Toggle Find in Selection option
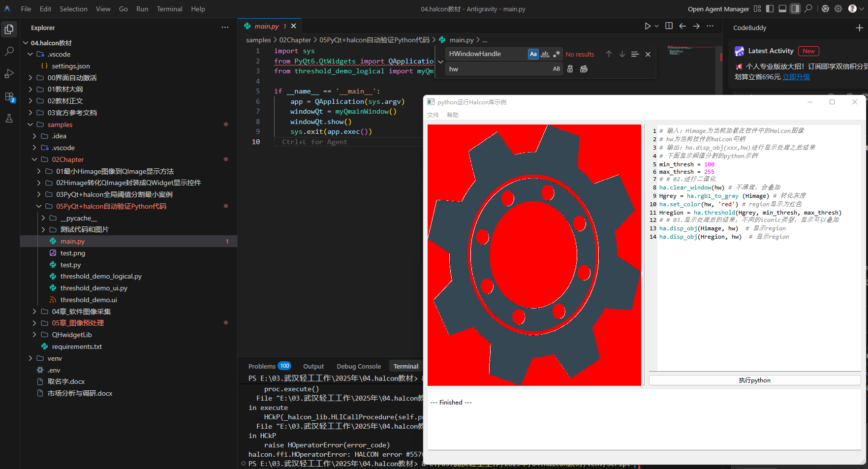Screen dimensions: 868x469 [635, 54]
